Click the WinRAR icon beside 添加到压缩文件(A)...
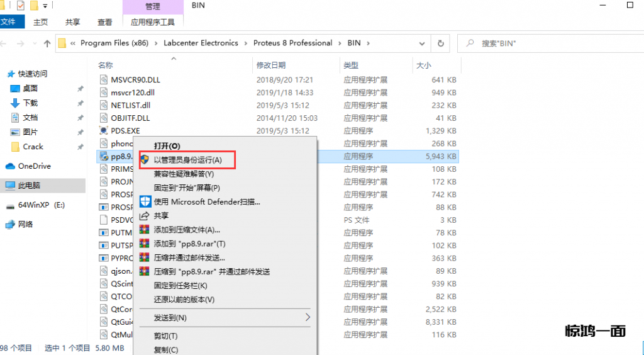This screenshot has height=355, width=644. [x=145, y=230]
